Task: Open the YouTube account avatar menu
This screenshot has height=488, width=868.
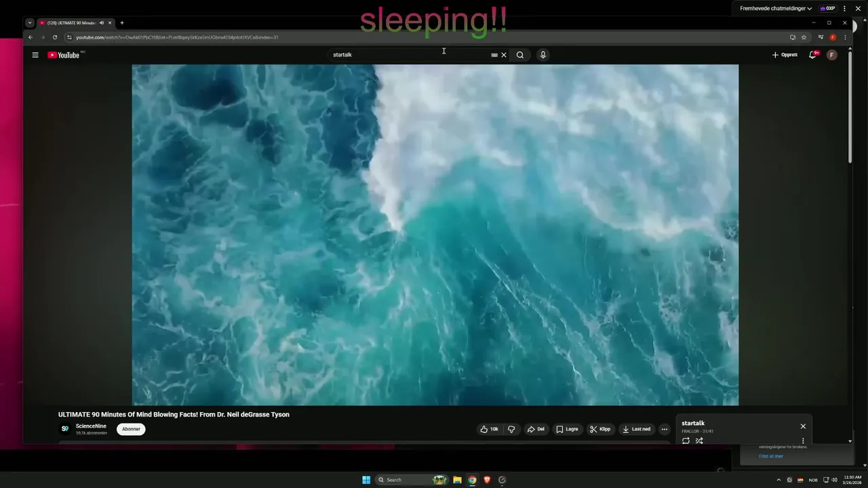Action: pos(832,55)
